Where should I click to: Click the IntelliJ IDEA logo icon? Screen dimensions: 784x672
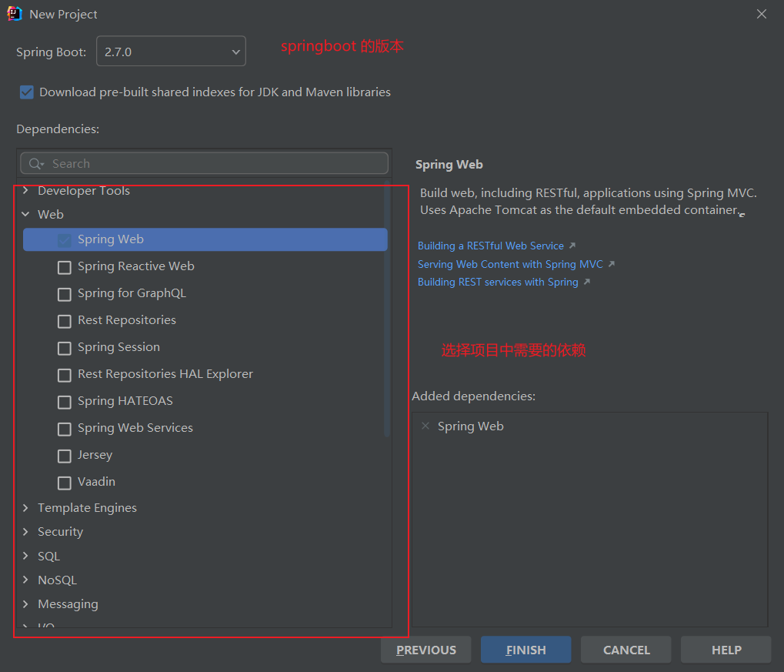14,14
